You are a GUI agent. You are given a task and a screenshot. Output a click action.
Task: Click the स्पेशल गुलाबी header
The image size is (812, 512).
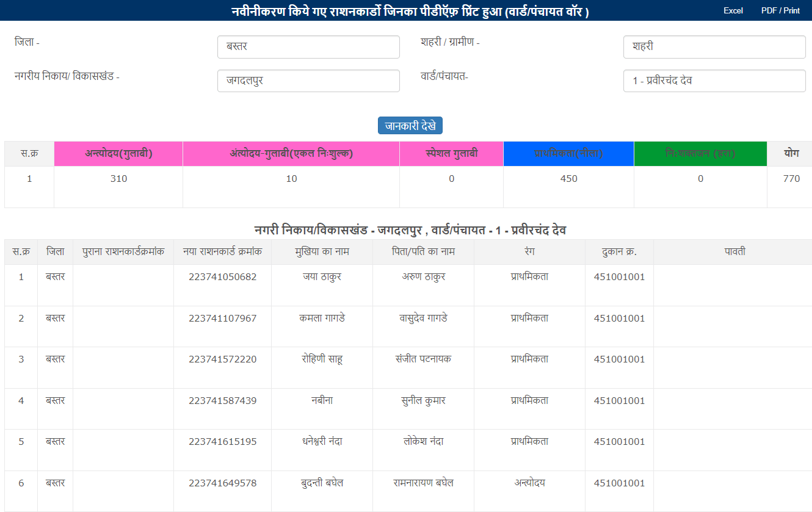(x=451, y=154)
